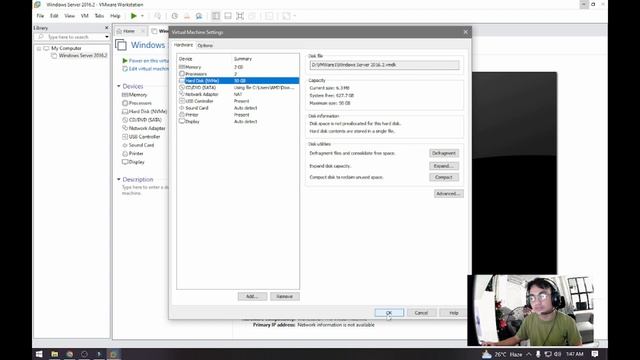
Task: Click the weather 26°C Haze taskbar widget
Action: (502, 354)
